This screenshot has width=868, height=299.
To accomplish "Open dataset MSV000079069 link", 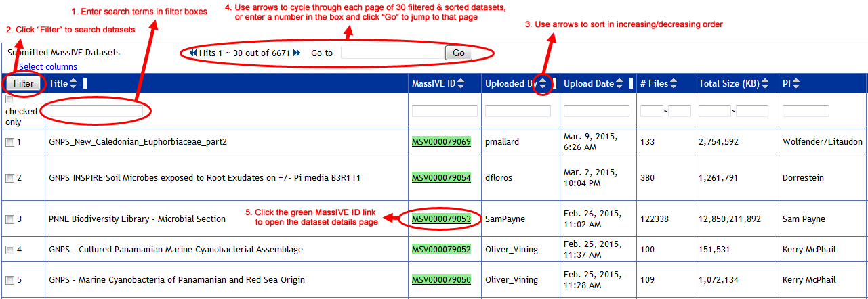I will (x=441, y=142).
